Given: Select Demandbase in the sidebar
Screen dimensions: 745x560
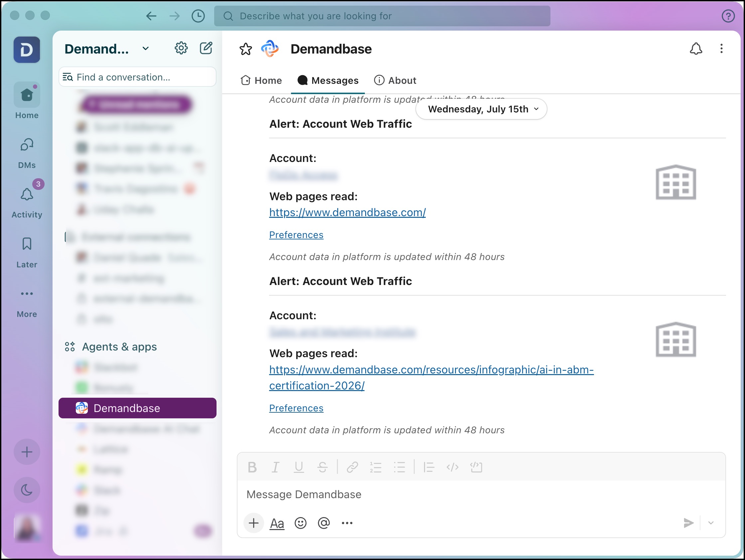Looking at the screenshot, I should (x=137, y=408).
